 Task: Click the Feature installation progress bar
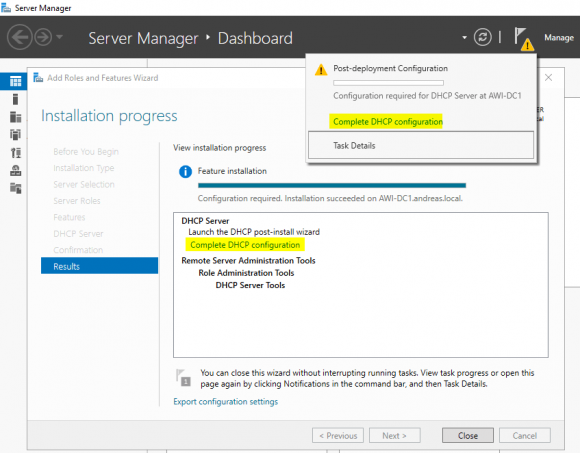click(332, 185)
